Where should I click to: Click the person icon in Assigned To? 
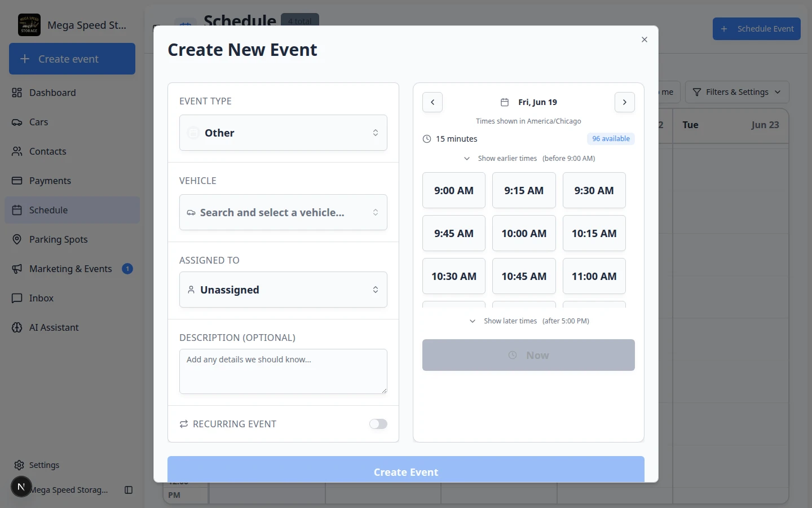point(191,290)
